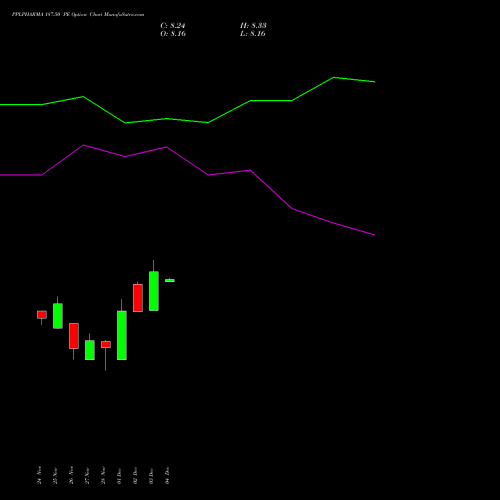Click the 25 Nov date label
500x500 pixels.
[55, 476]
